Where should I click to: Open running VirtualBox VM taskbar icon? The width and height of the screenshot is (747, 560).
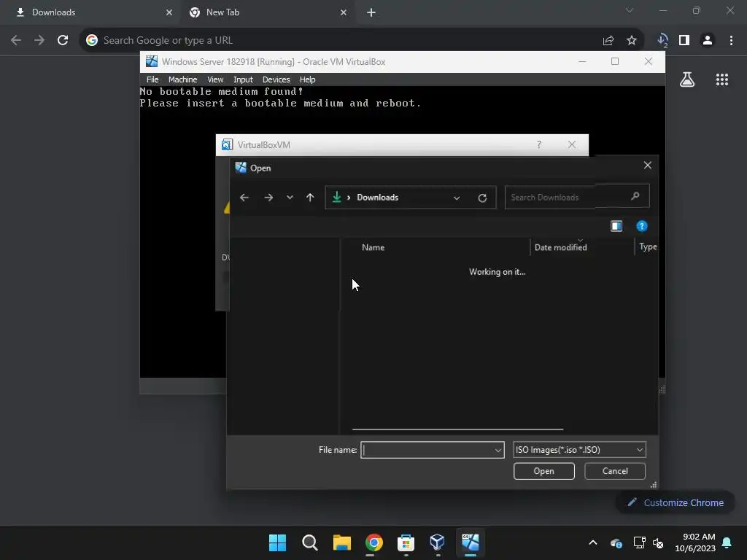(x=471, y=542)
